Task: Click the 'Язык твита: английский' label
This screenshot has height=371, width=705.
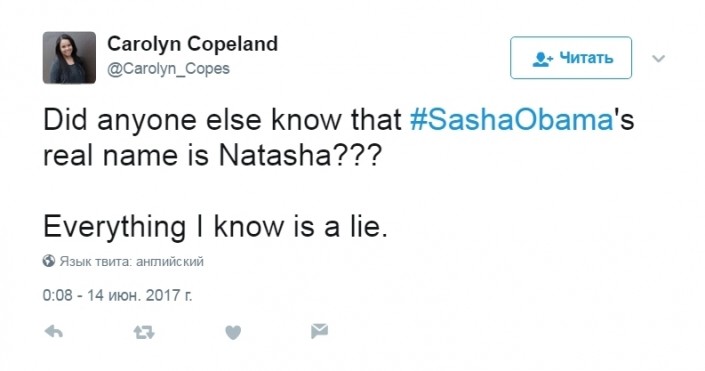Action: pyautogui.click(x=131, y=261)
